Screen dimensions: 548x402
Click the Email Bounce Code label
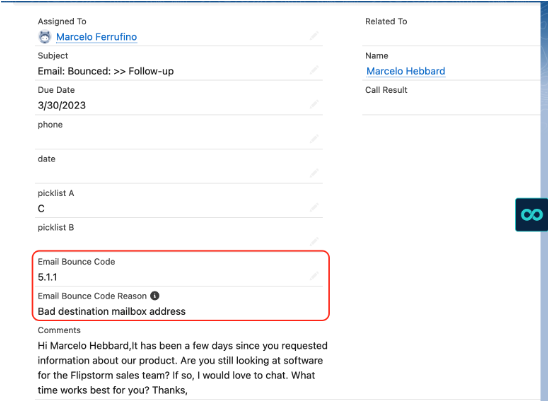76,261
